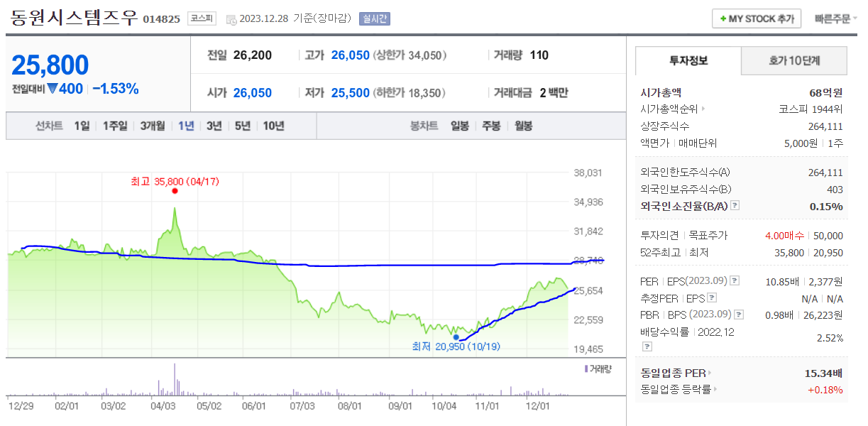Image resolution: width=868 pixels, height=426 pixels.
Task: Click the MY STOCK 추가 button
Action: click(x=757, y=18)
